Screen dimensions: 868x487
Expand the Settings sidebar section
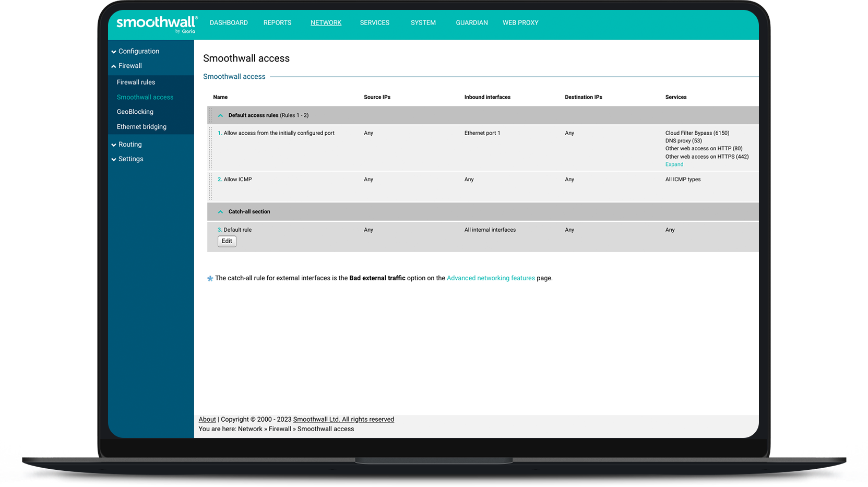tap(114, 159)
